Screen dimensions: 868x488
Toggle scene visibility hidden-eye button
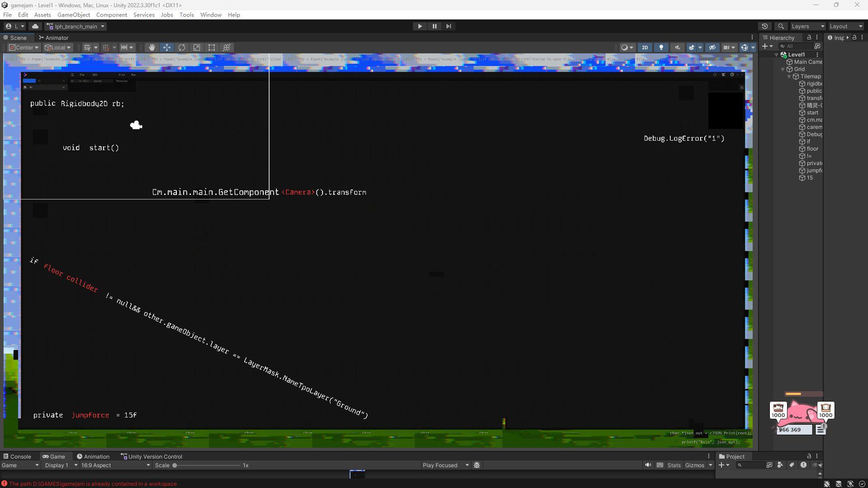click(712, 47)
